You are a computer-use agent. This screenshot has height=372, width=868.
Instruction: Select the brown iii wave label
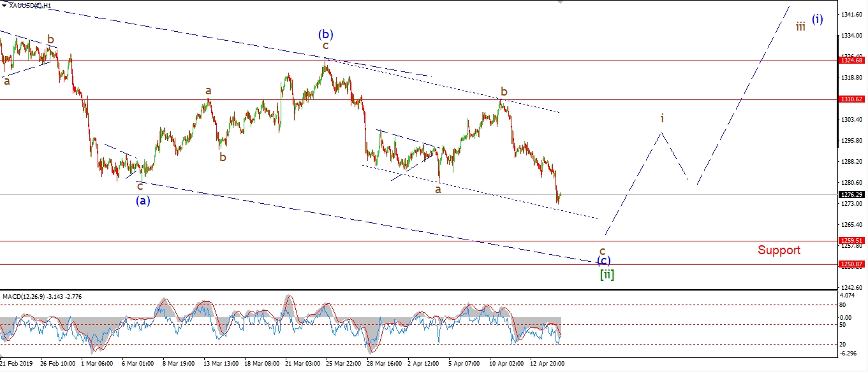[x=800, y=26]
